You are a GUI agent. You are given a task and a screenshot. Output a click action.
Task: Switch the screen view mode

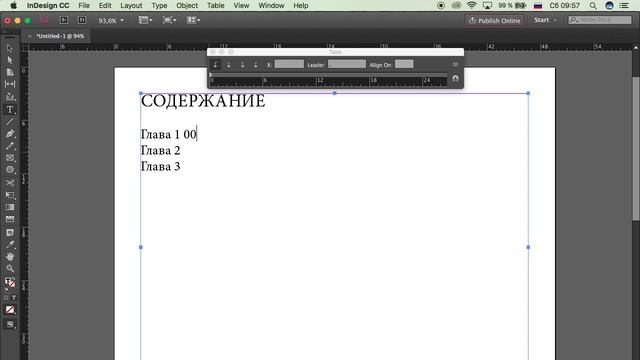tap(10, 324)
